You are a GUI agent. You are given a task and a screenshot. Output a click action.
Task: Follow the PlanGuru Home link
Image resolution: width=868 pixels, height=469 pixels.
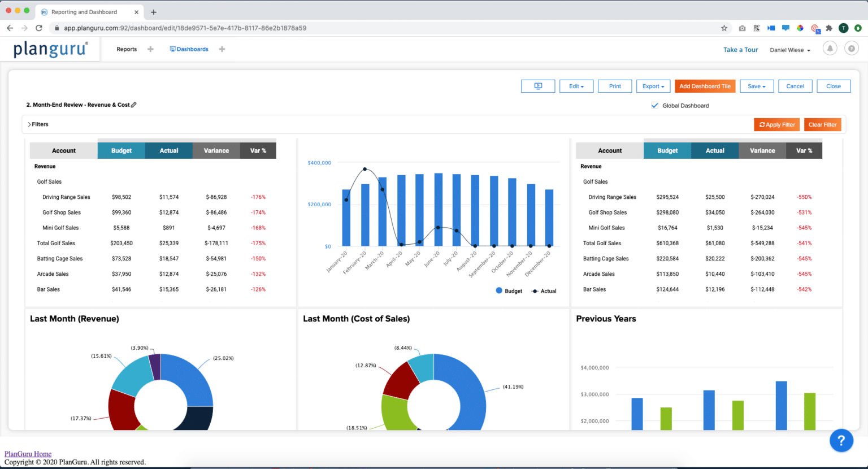[x=28, y=453]
